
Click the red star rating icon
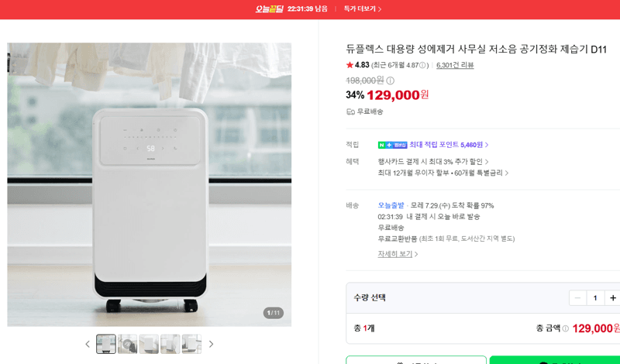pos(350,65)
